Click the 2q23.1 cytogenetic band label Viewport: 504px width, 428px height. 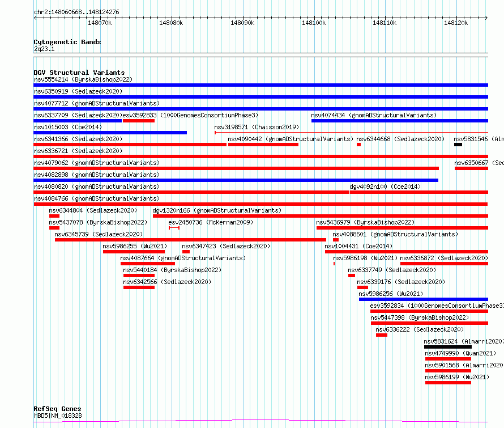44,49
